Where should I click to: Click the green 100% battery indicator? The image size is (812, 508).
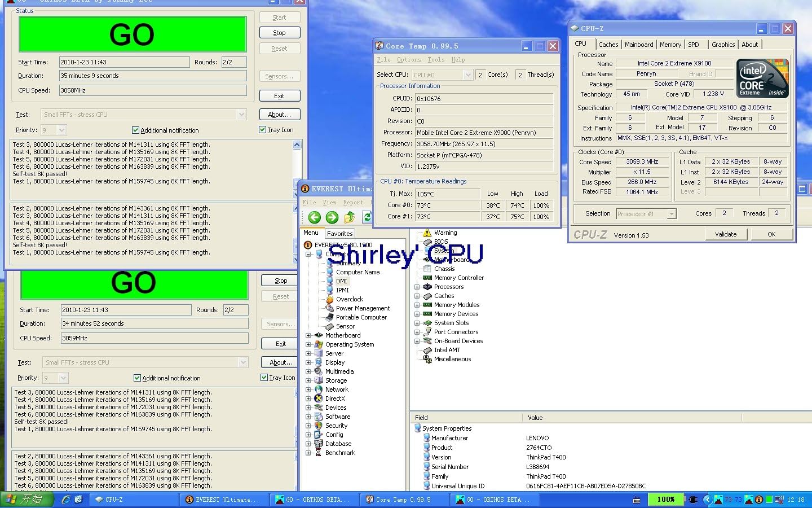pyautogui.click(x=666, y=500)
